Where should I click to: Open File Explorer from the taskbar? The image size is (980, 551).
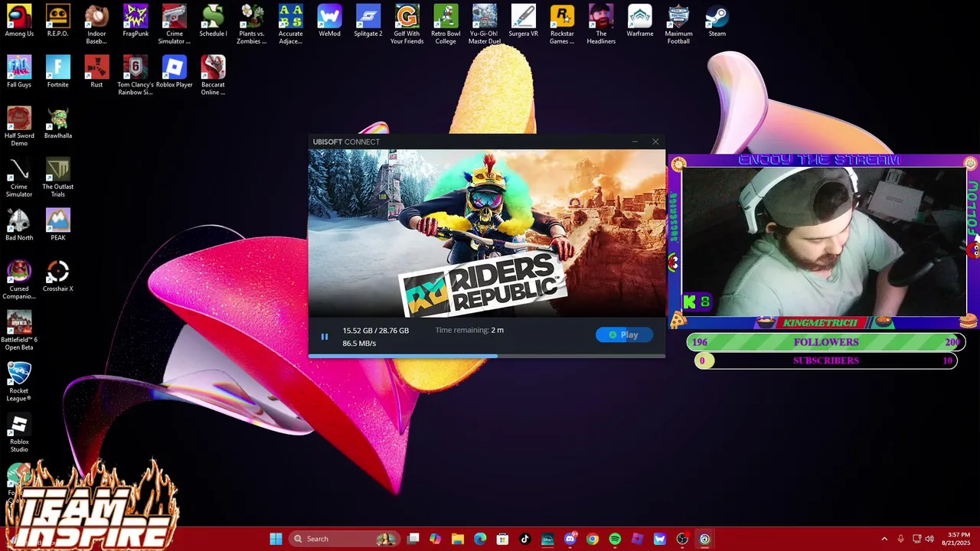pos(458,539)
